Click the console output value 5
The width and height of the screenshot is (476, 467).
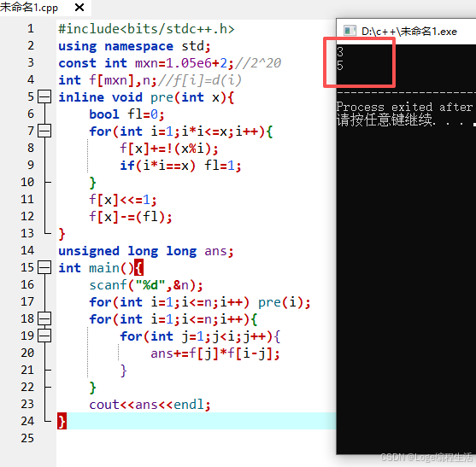click(340, 66)
